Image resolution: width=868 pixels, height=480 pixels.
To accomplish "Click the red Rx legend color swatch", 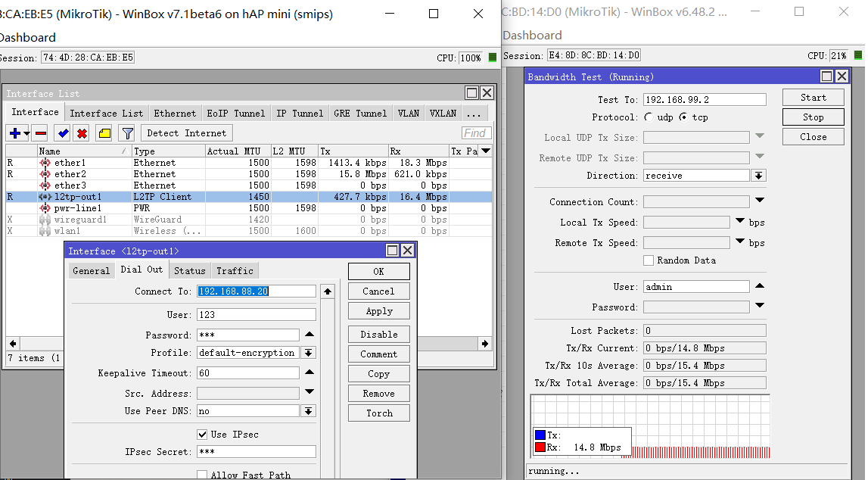I will point(540,447).
